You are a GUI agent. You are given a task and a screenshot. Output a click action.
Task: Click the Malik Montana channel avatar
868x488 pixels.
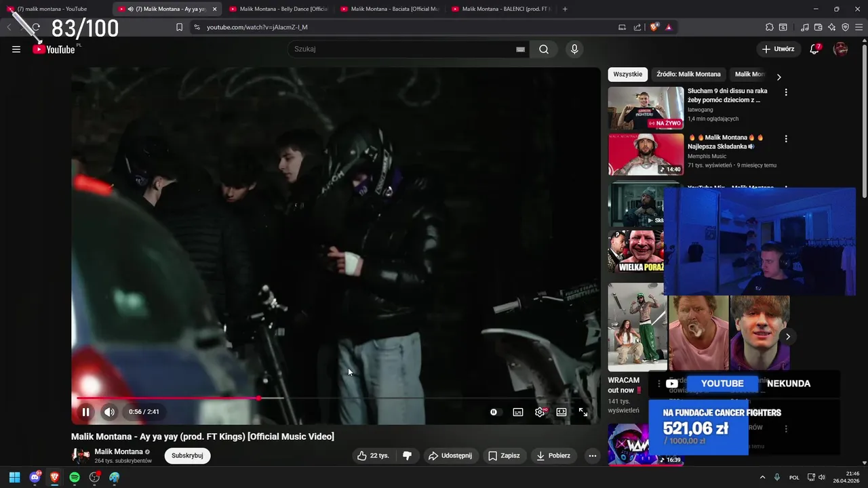pyautogui.click(x=81, y=455)
